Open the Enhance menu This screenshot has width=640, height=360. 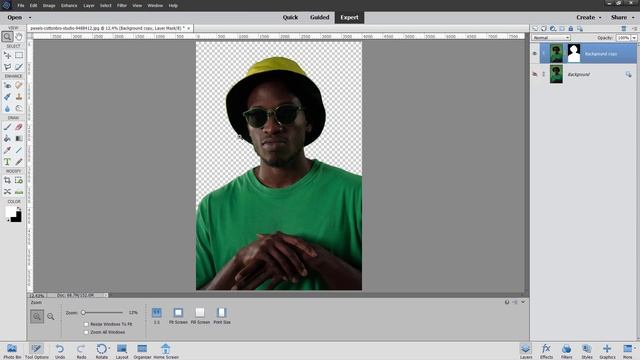tap(69, 6)
